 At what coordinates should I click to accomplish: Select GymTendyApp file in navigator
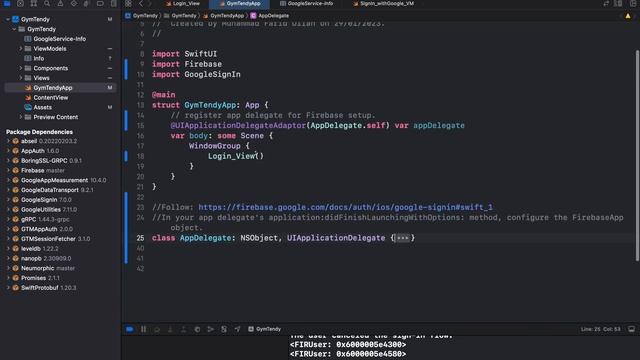click(x=60, y=88)
